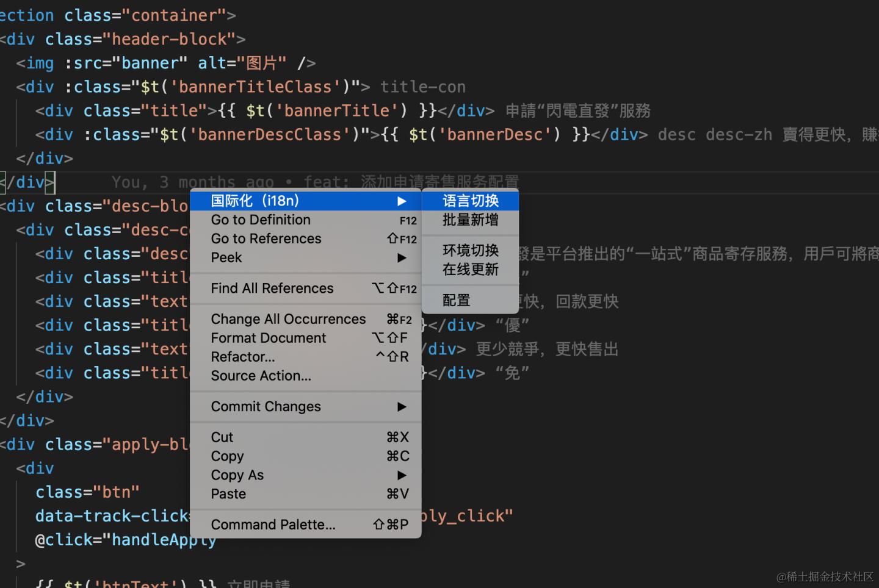
Task: Open 配置 from the i18n submenu
Action: (x=456, y=299)
